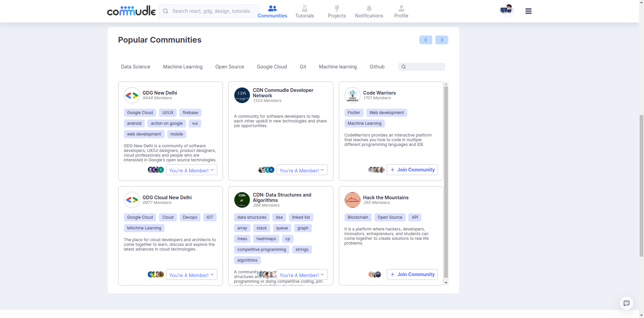Click the action on google tag
Screen dimensions: 644x318
coord(167,123)
